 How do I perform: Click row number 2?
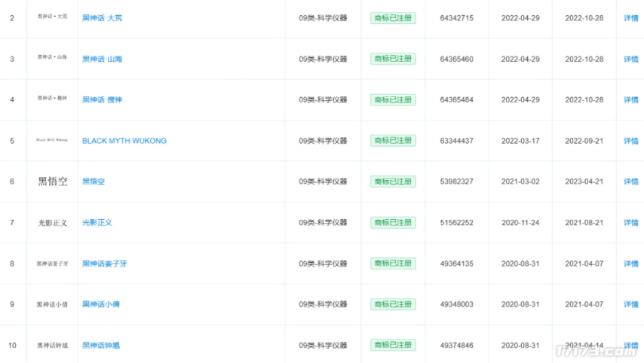pos(12,18)
